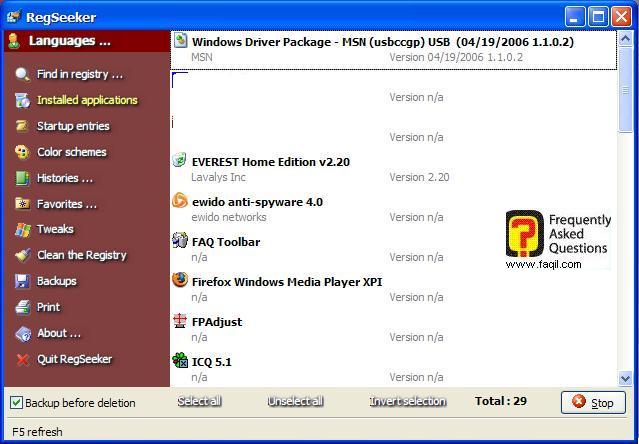
Task: Click the Print printer icon
Action: pyautogui.click(x=22, y=307)
